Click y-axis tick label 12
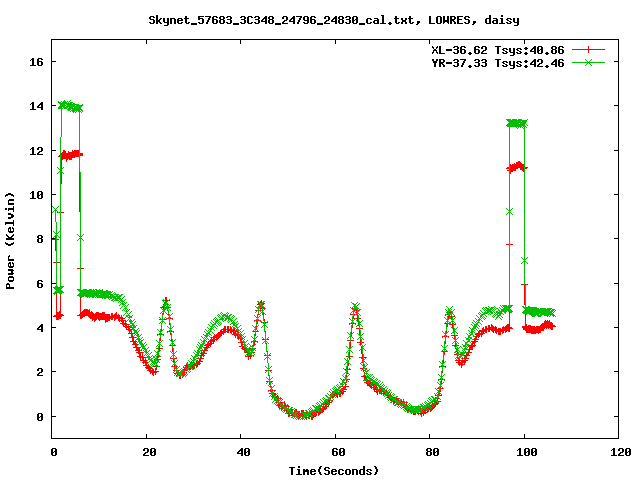 36,151
